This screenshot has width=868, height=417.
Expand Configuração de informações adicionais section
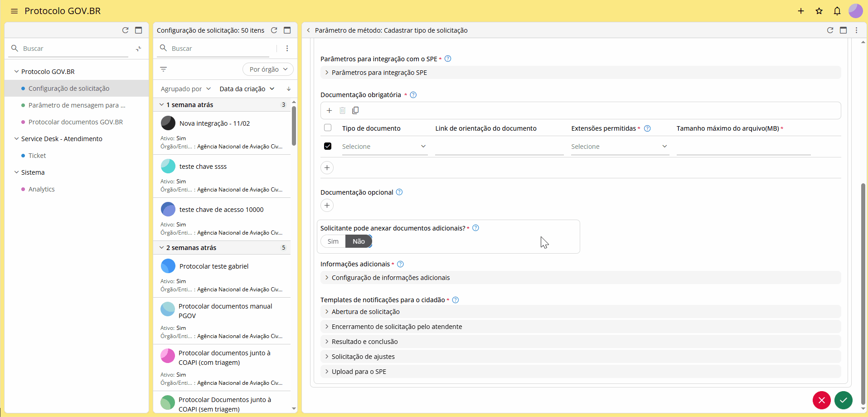pyautogui.click(x=581, y=278)
